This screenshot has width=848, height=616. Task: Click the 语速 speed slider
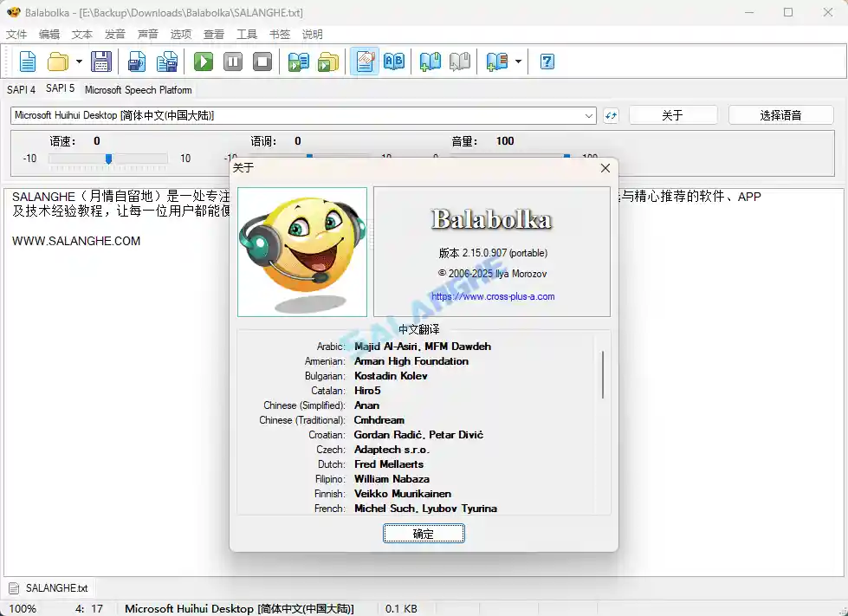[x=108, y=159]
